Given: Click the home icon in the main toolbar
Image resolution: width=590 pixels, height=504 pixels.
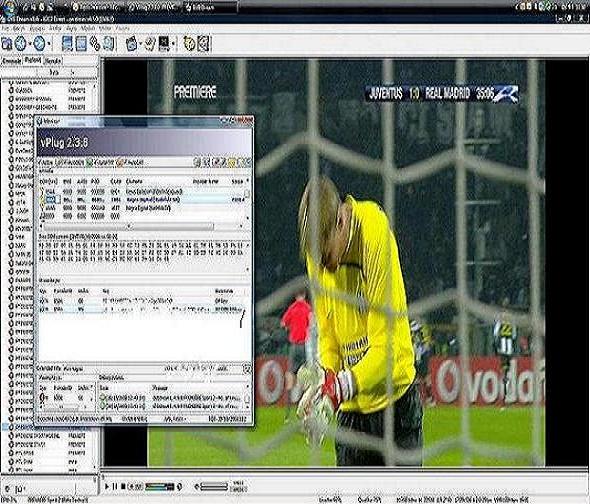Looking at the screenshot, I should pyautogui.click(x=6, y=44).
